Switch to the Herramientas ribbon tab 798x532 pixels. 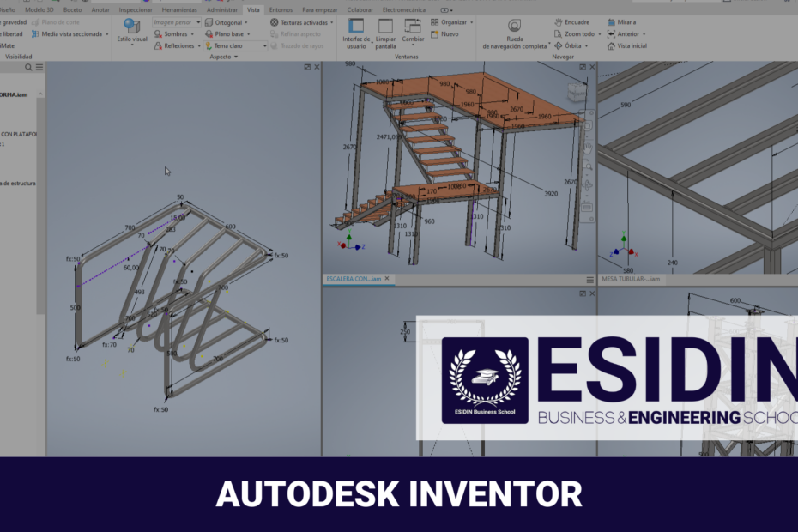(x=178, y=9)
